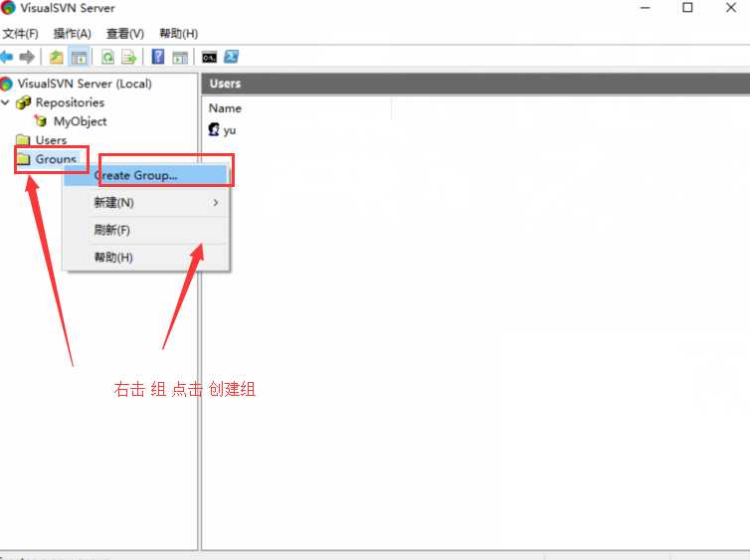
Task: Launch the PowerShell toolbar icon
Action: click(x=232, y=57)
